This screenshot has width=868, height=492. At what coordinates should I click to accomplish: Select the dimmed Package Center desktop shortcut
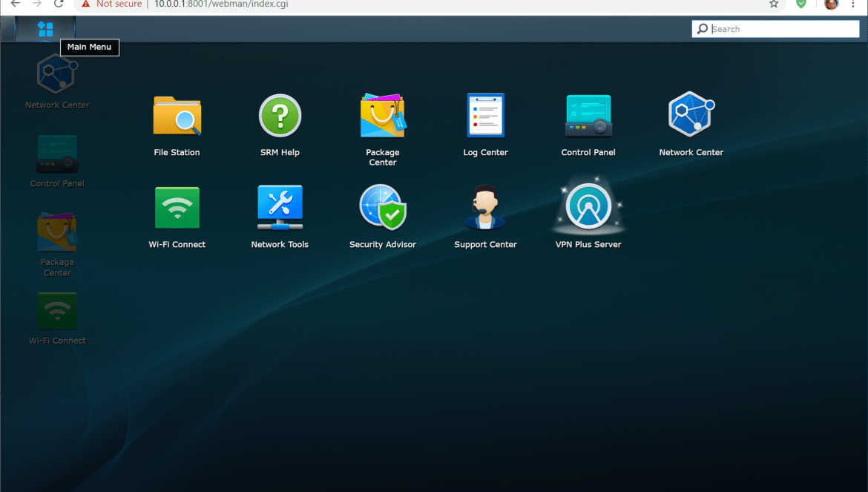click(57, 244)
